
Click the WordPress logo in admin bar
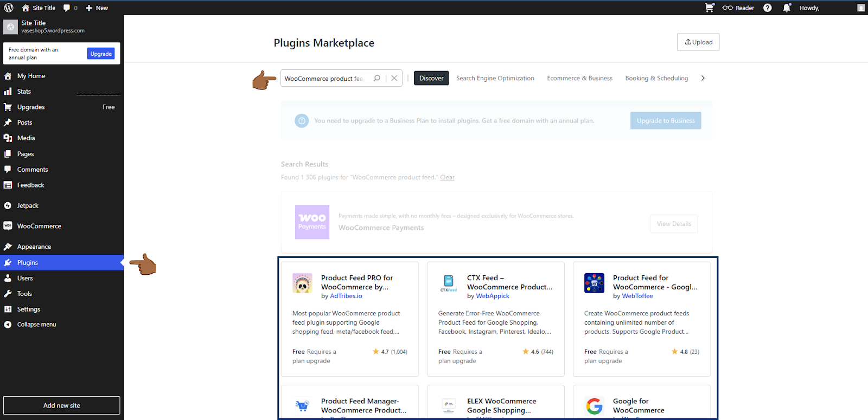tap(9, 8)
